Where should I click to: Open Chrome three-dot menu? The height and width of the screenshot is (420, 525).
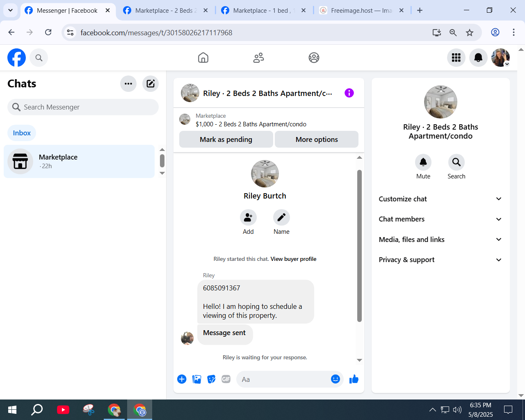514,32
